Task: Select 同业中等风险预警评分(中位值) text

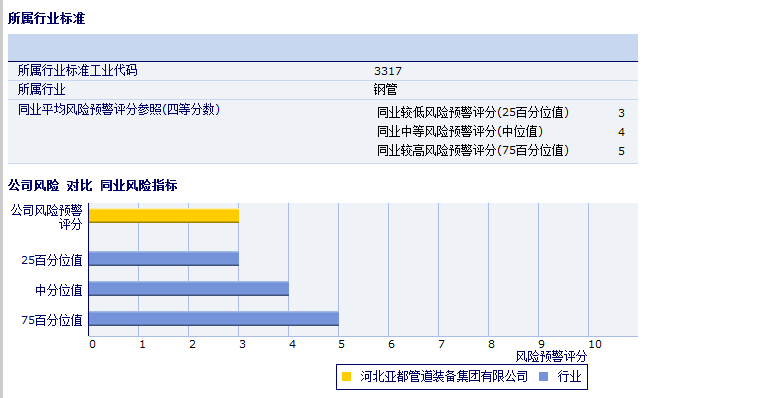Action: (460, 132)
